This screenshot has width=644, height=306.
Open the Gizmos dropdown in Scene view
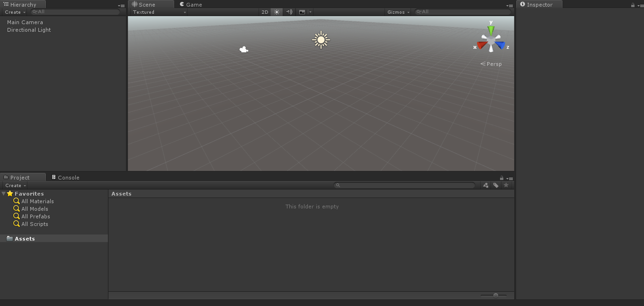398,12
